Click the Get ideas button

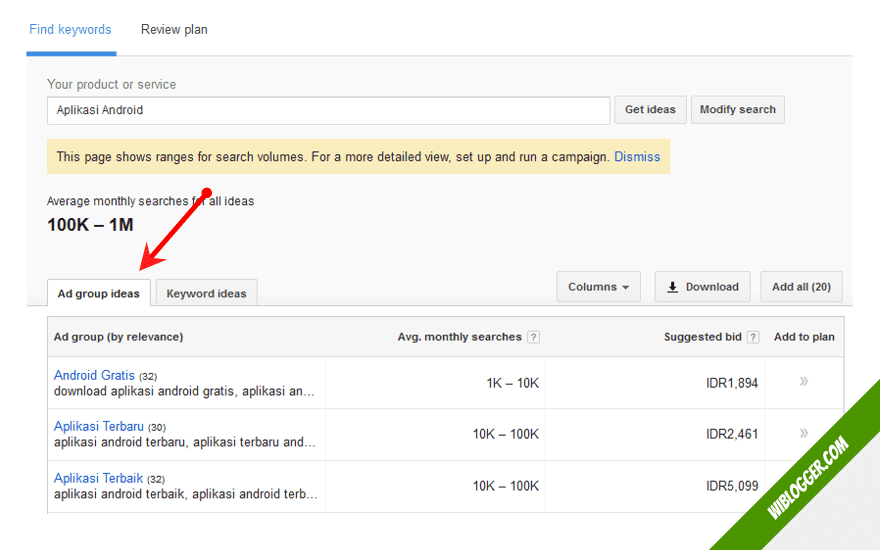tap(650, 109)
